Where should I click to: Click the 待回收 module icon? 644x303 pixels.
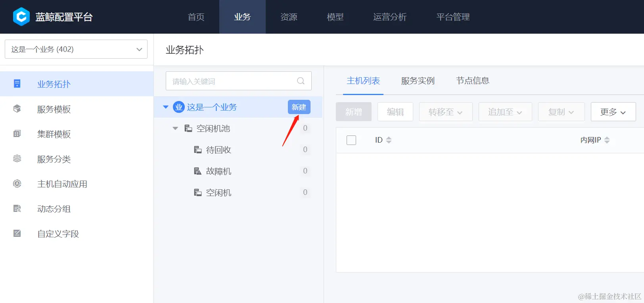click(x=197, y=149)
